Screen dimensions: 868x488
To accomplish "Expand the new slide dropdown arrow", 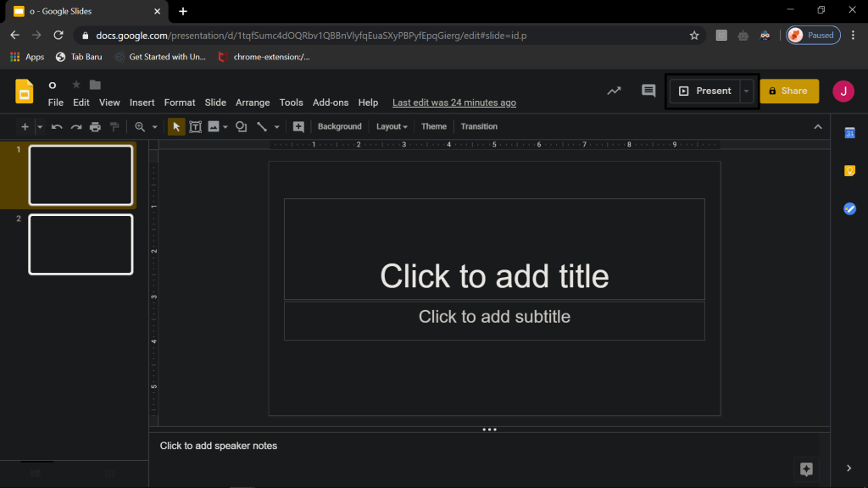I will 39,127.
